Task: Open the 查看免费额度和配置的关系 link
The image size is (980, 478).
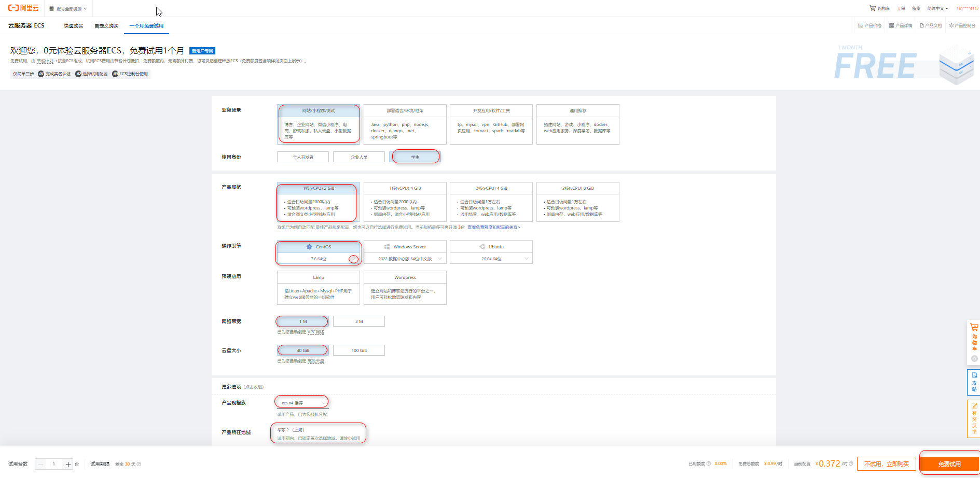Action: pos(493,228)
